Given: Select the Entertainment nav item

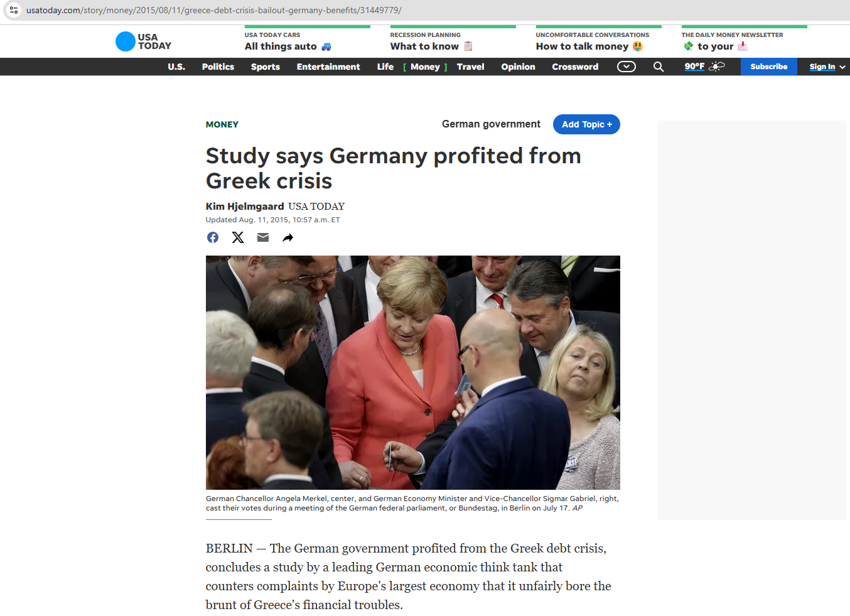Looking at the screenshot, I should click(328, 67).
